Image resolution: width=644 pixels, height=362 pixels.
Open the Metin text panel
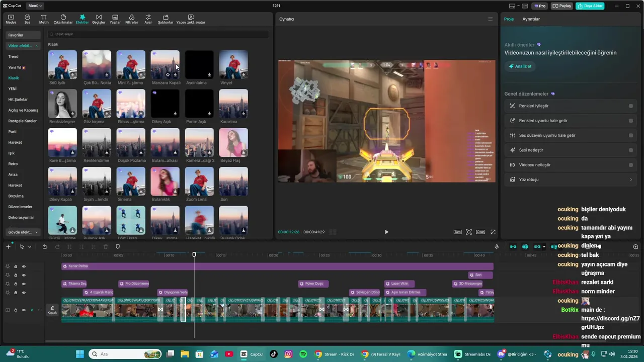point(44,19)
